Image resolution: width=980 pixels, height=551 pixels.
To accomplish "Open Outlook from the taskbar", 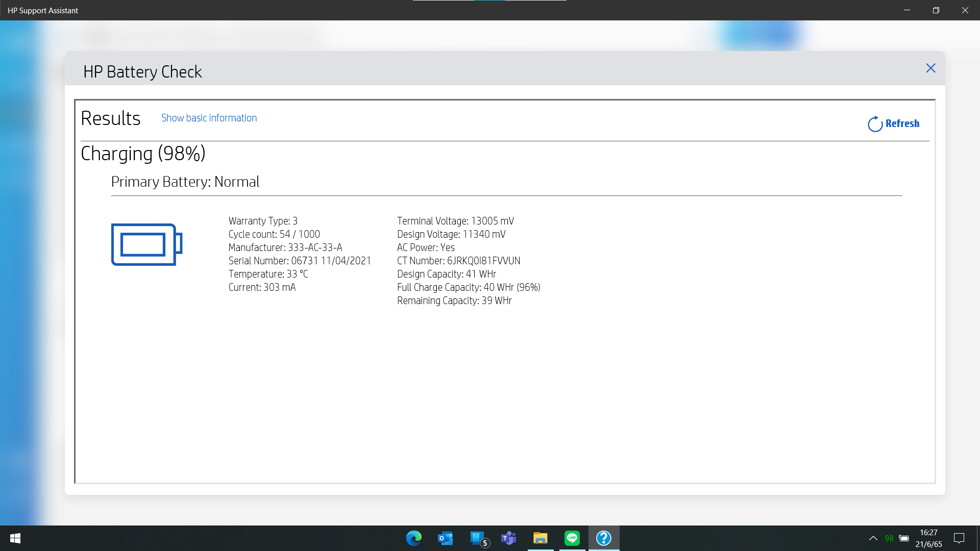I will coord(445,538).
